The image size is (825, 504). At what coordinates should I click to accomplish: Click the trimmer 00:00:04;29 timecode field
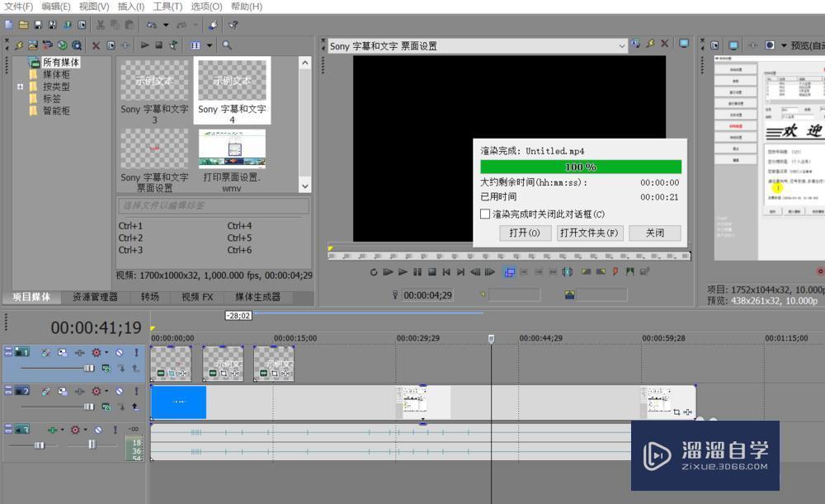(427, 295)
